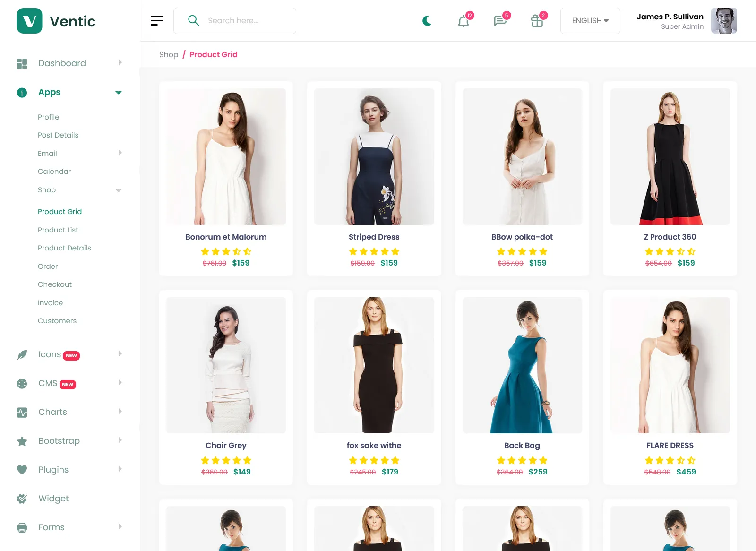Click the Ventic logo icon
The image size is (756, 551).
[29, 21]
